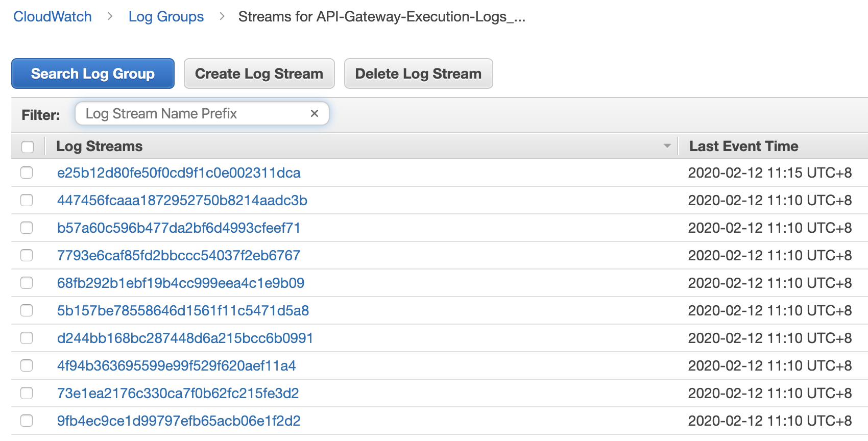Click the Create Log Stream button
The height and width of the screenshot is (441, 868).
coord(259,73)
